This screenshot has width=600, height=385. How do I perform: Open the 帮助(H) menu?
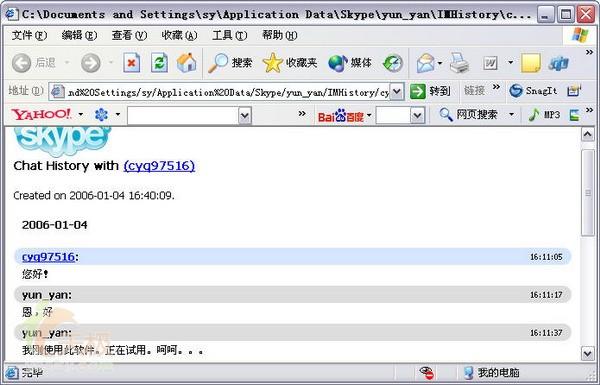click(280, 36)
